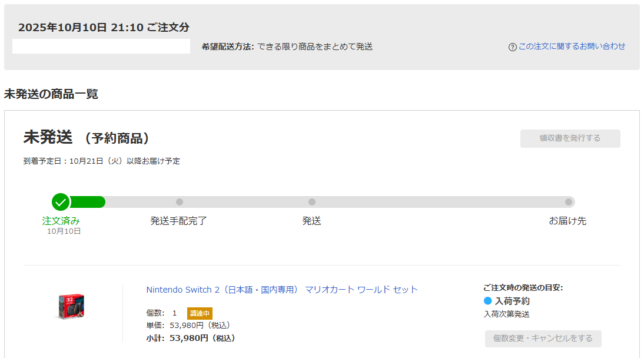Select the お届け先 step label
The width and height of the screenshot is (644, 358).
(567, 221)
